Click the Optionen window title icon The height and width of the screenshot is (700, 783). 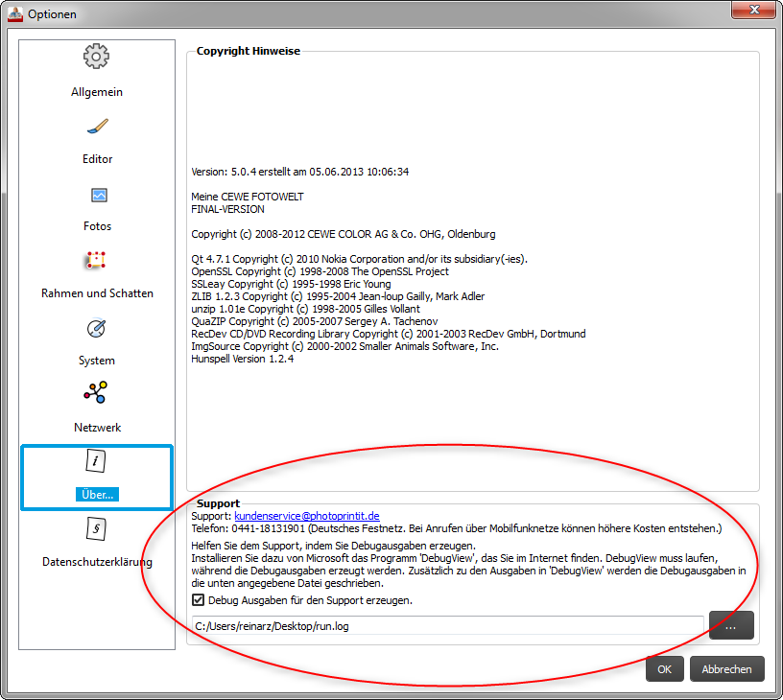point(15,14)
